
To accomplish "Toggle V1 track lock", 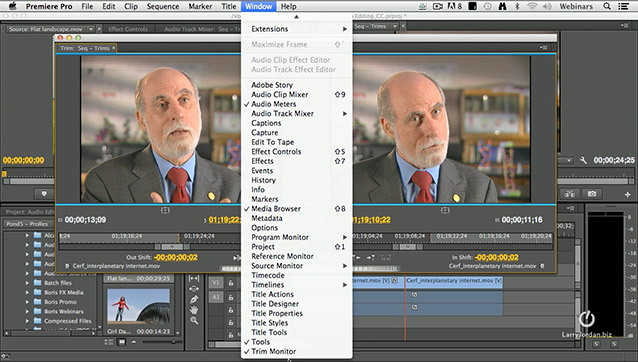I will pos(231,283).
